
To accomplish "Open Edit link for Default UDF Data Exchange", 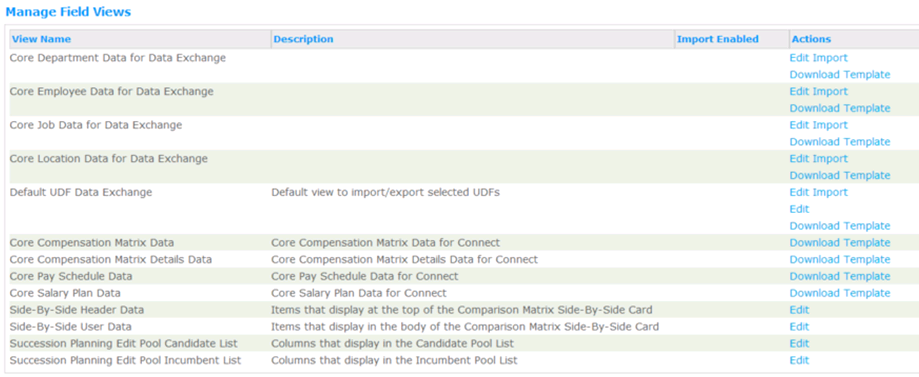I will point(799,209).
